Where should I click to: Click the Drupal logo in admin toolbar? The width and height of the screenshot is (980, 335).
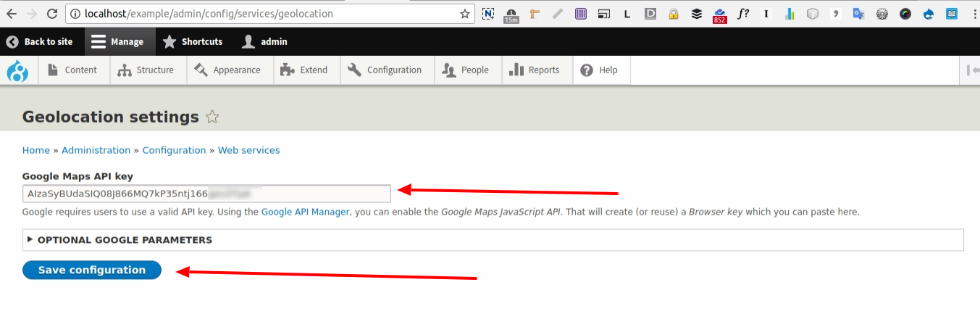point(17,71)
